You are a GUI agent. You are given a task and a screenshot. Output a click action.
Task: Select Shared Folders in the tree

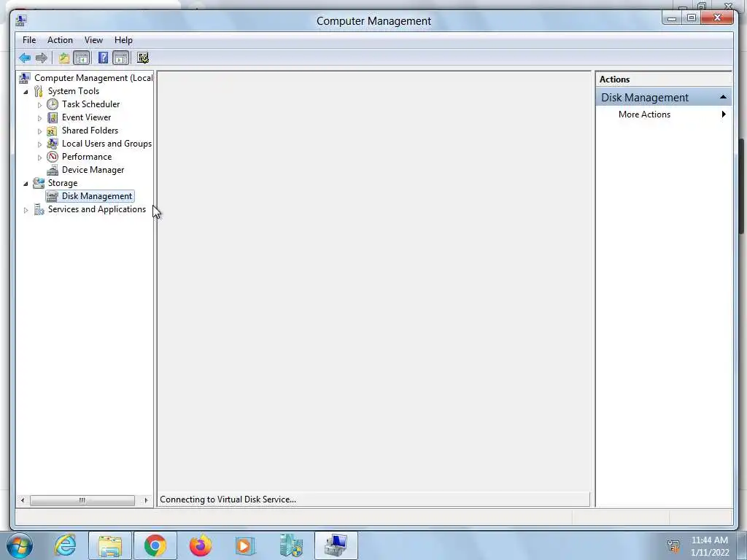click(x=90, y=131)
